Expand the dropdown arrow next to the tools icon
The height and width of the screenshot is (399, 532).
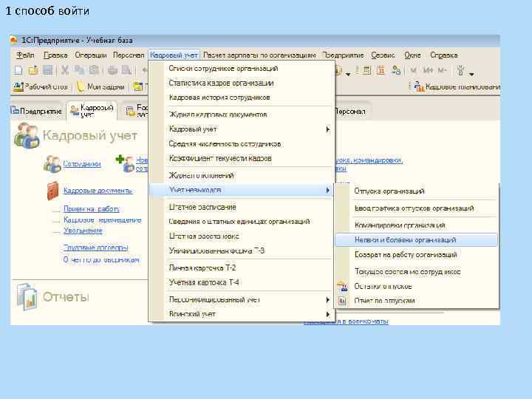[x=471, y=73]
